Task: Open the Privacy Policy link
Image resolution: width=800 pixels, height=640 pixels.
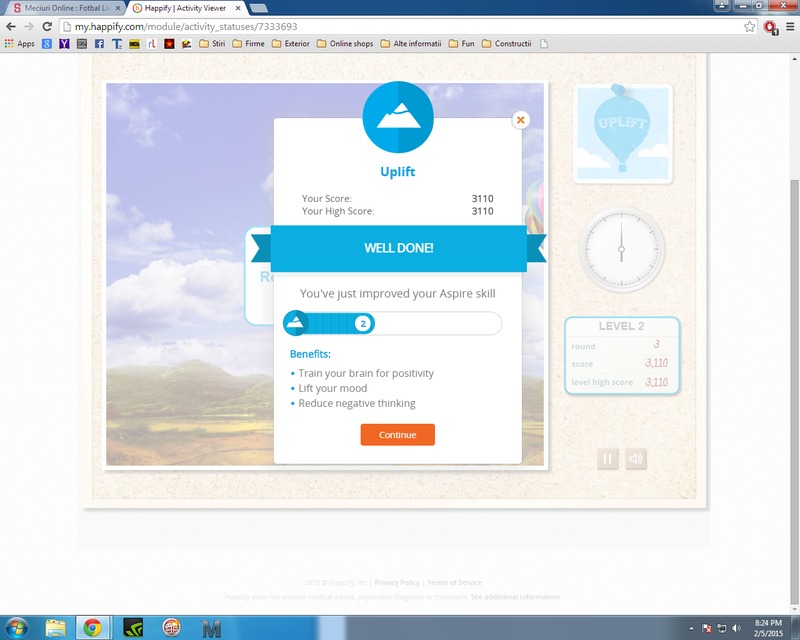Action: (396, 583)
